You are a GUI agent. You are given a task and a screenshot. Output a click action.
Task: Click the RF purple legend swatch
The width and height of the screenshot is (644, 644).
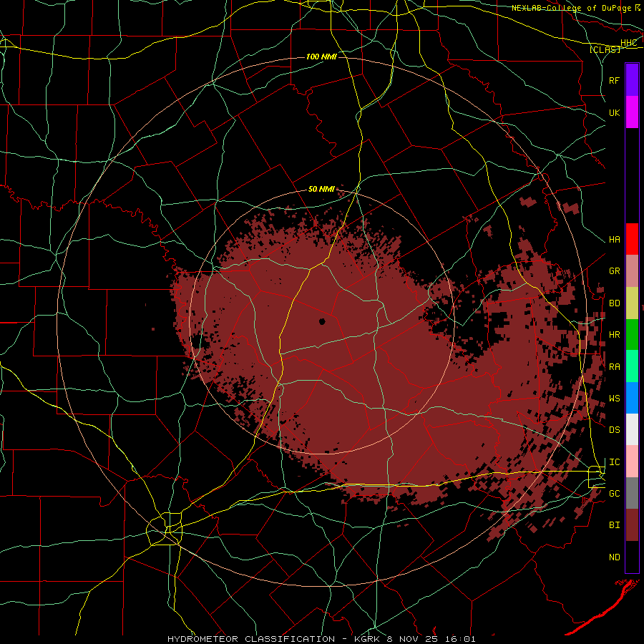632,80
